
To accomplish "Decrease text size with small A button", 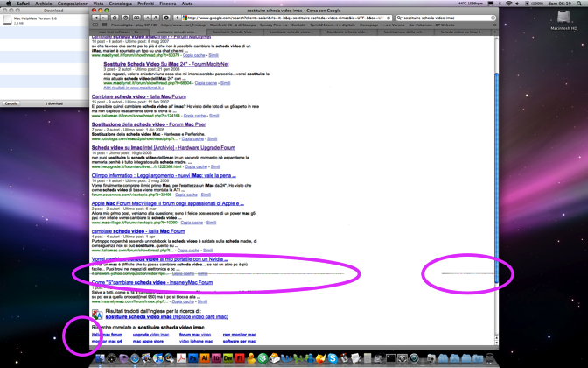I will point(148,18).
